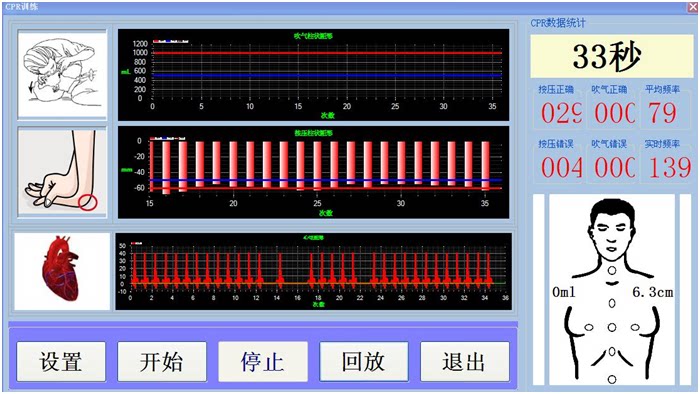Exit using the 退出 button
This screenshot has width=700, height=394.
click(465, 361)
